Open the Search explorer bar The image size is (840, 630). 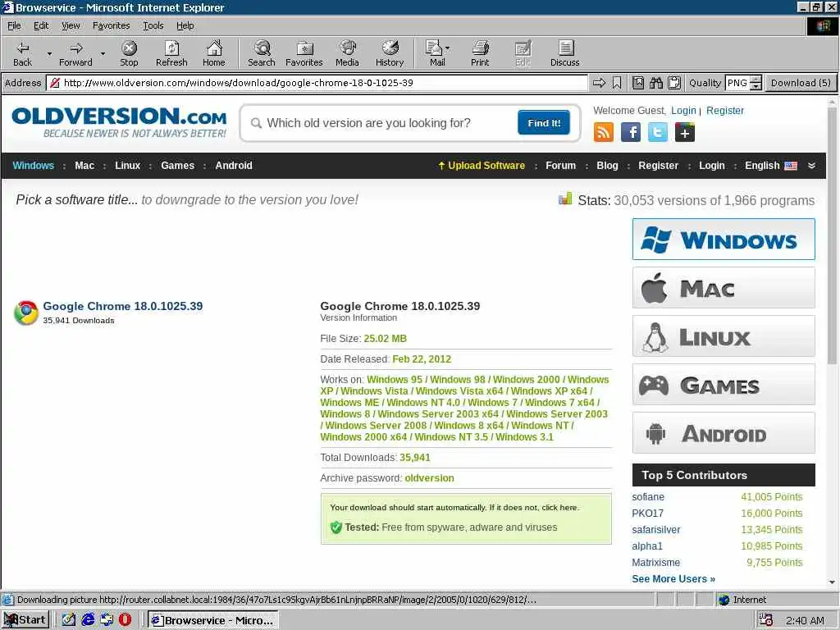[262, 53]
